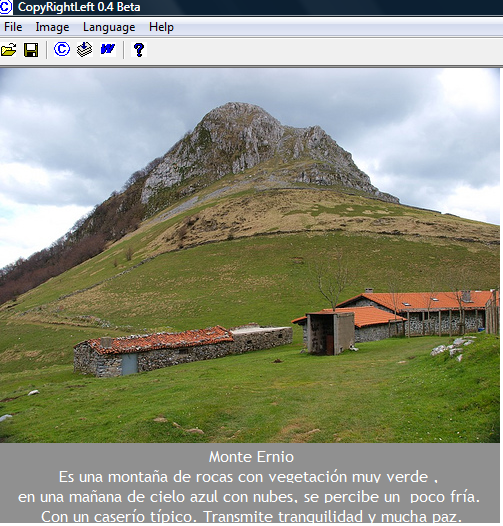Click the long stone hut in the photo
Screen dimensions: 503x526
pyautogui.click(x=183, y=351)
